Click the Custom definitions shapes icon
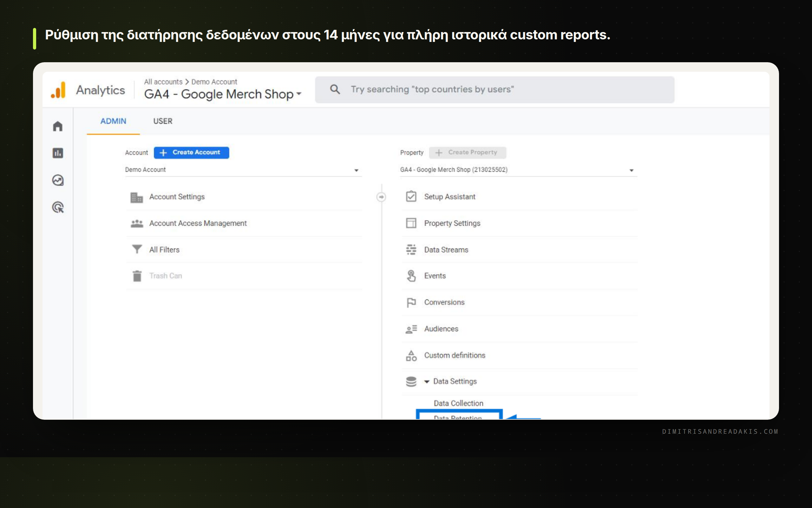Screen dimensions: 812x508 point(411,356)
